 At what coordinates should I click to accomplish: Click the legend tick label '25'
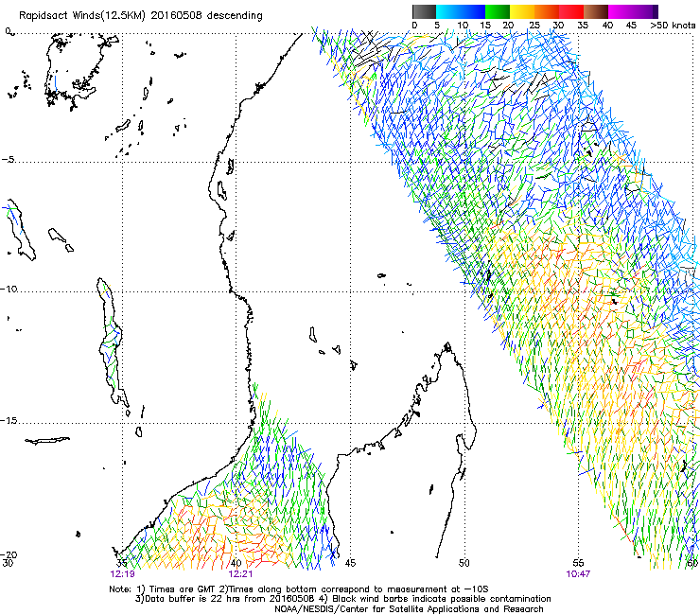coord(534,26)
